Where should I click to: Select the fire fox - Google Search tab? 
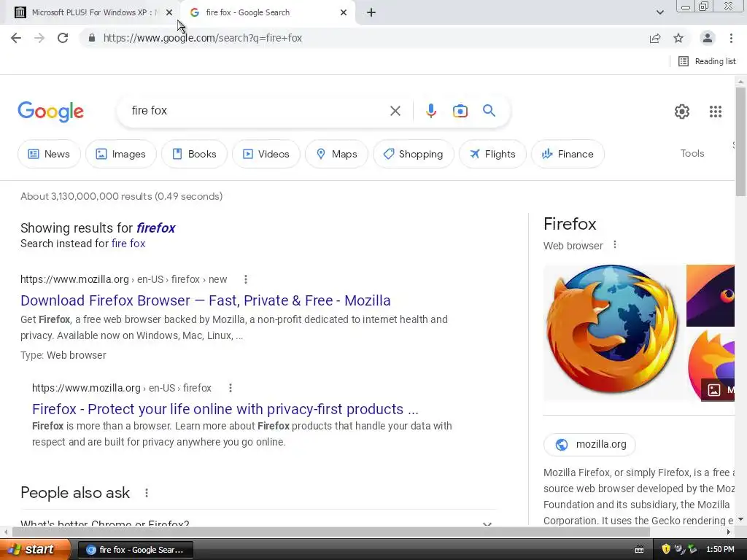tap(267, 12)
